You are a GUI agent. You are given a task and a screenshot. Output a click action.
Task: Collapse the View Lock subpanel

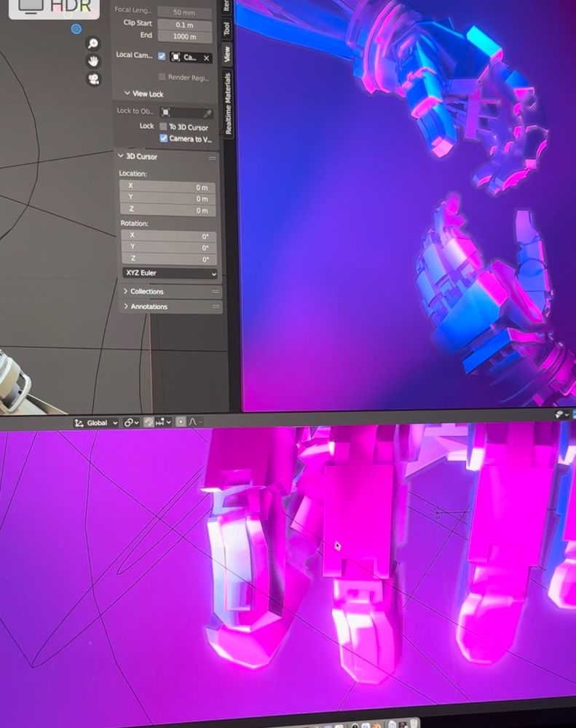pyautogui.click(x=127, y=93)
